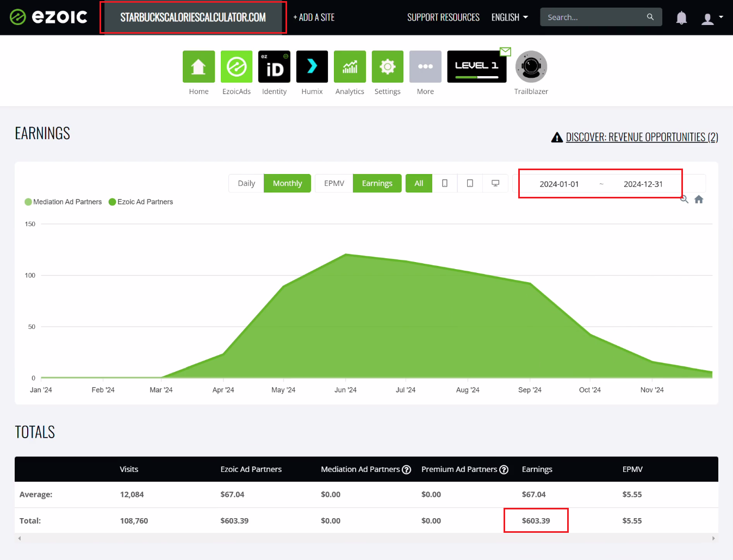Click the revenue opportunities warning icon

[x=557, y=137]
